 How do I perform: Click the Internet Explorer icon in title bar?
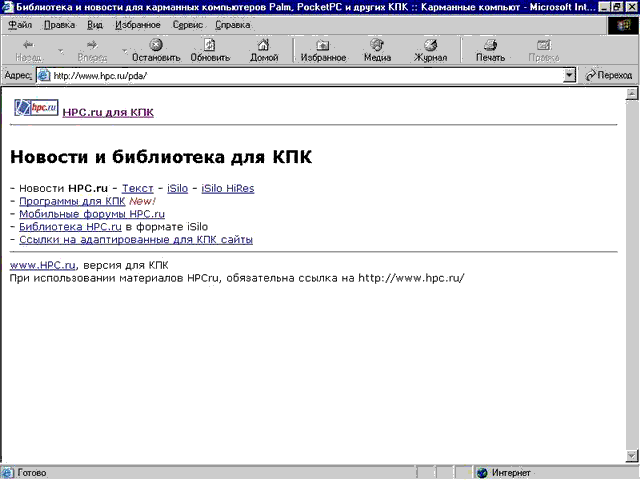pos(7,7)
